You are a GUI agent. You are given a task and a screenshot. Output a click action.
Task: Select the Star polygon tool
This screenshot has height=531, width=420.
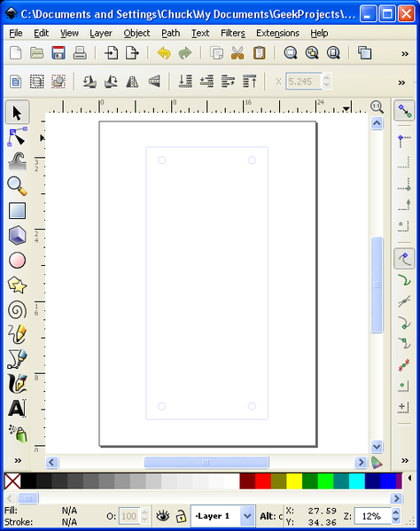17,285
